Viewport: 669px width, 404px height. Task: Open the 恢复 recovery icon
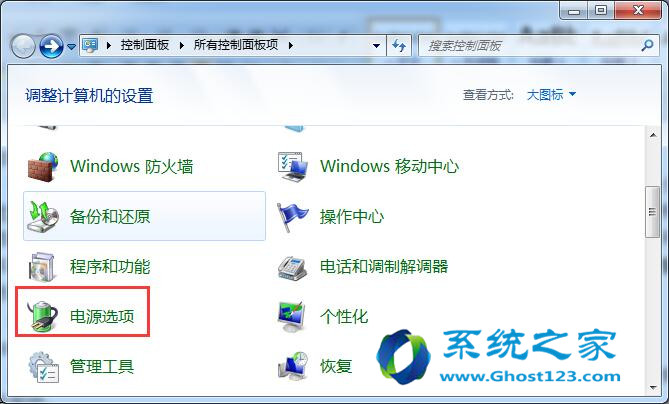tap(293, 366)
